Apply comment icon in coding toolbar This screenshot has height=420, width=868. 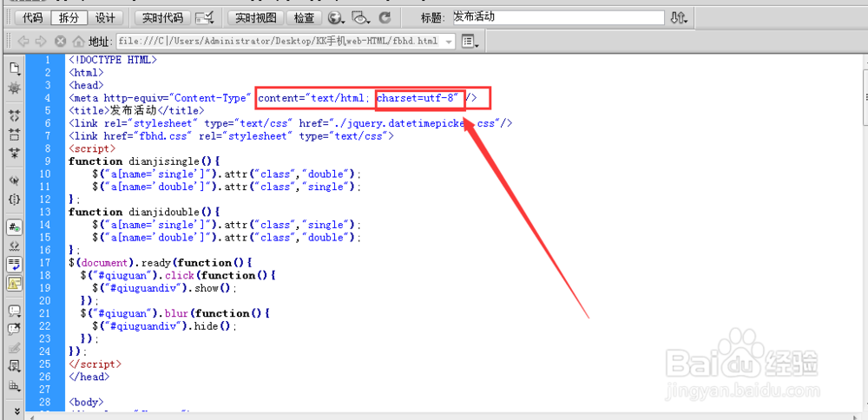click(x=15, y=311)
